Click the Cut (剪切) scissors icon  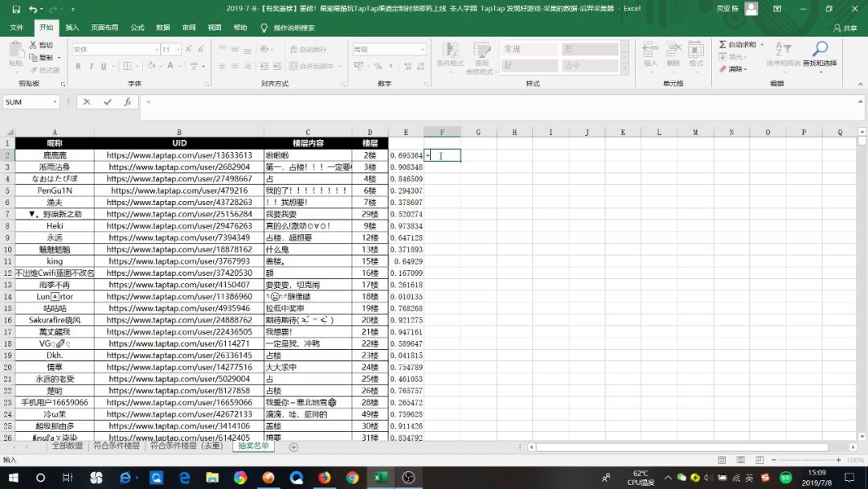coord(34,46)
